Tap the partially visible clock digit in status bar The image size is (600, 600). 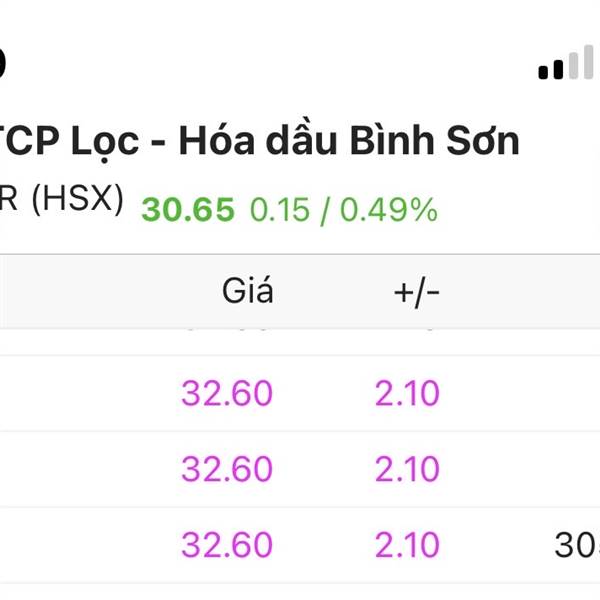click(x=3, y=60)
